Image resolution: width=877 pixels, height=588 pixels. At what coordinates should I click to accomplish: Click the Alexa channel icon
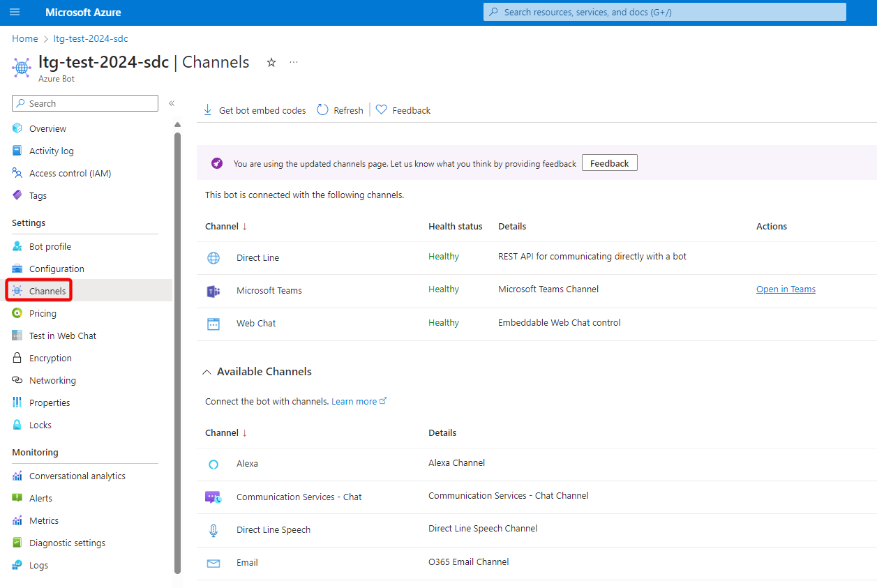[x=213, y=464]
